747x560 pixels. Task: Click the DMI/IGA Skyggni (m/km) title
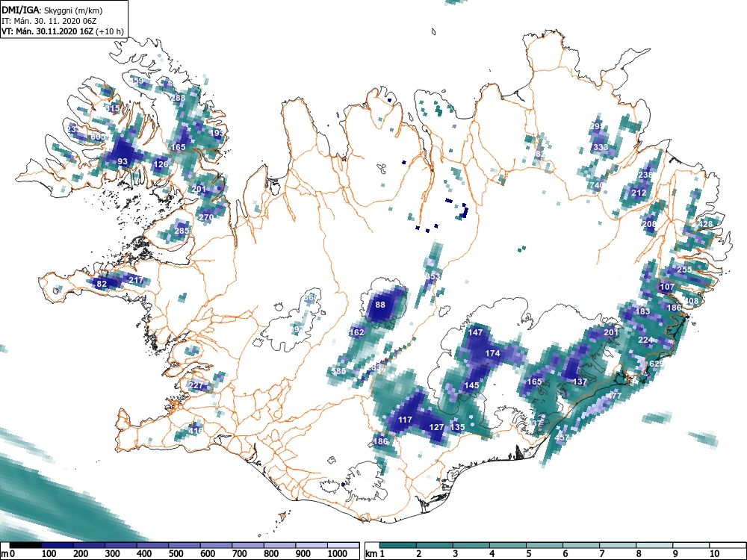tap(52, 10)
